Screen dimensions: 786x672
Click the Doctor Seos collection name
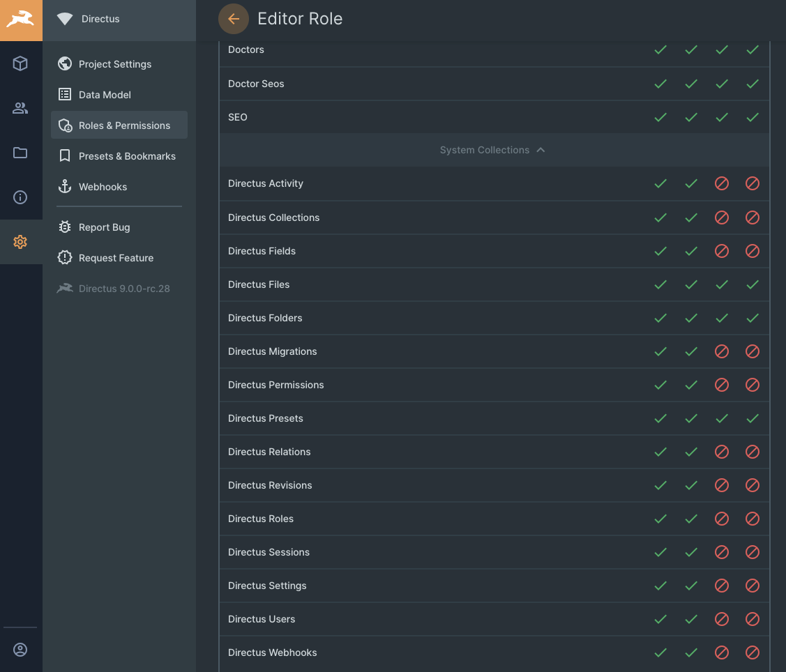(256, 84)
